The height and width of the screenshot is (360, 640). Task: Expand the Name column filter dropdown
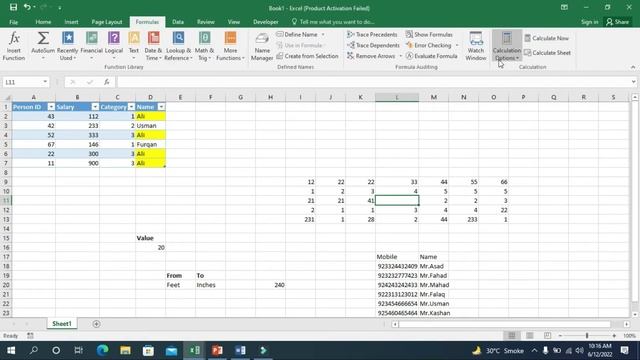[161, 107]
